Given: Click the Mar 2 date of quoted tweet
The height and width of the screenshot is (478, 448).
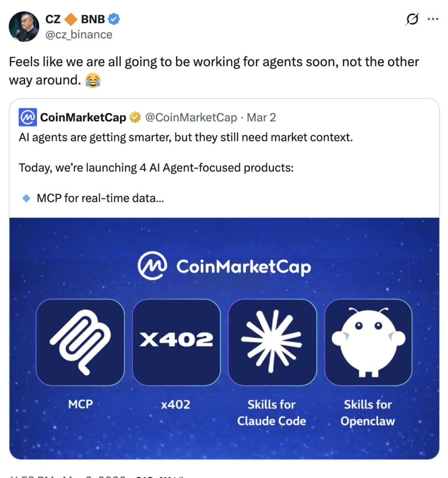Looking at the screenshot, I should click(x=261, y=118).
